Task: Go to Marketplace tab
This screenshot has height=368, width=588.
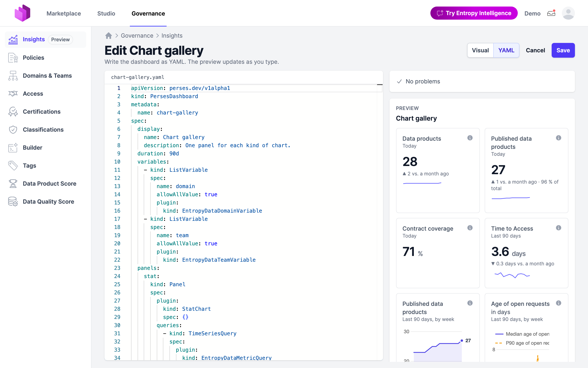Action: (x=64, y=13)
